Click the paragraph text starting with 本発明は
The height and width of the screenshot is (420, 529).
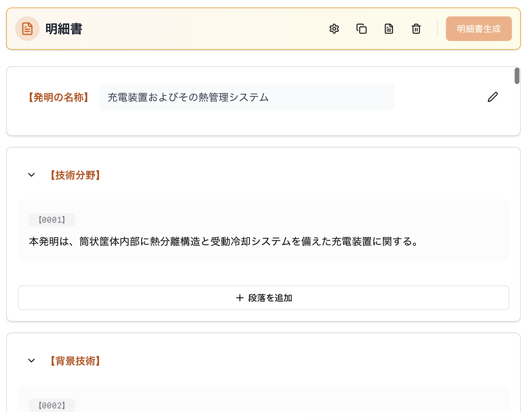pyautogui.click(x=223, y=241)
